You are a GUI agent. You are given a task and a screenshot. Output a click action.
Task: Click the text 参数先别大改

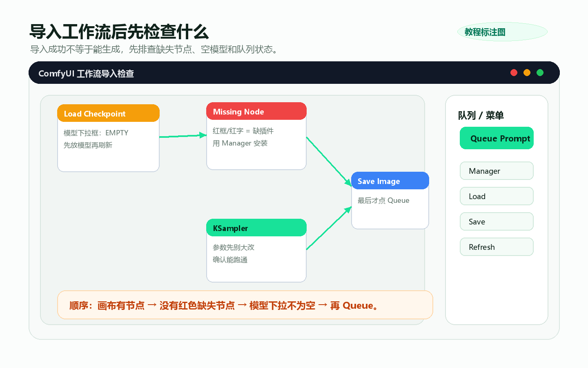pos(234,247)
